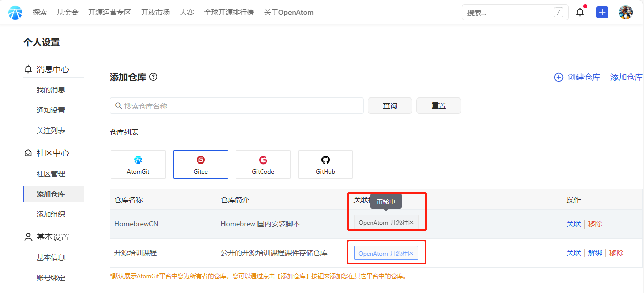Click the help question mark beside 添加仓库

tap(153, 77)
